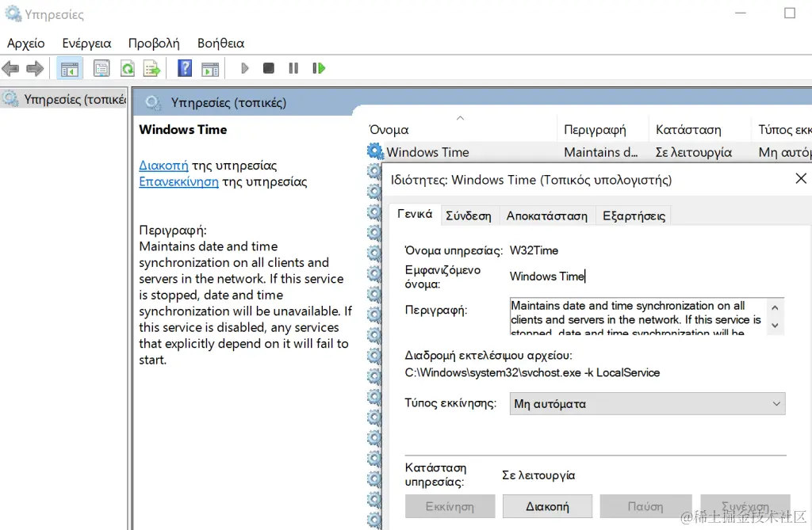Image resolution: width=812 pixels, height=530 pixels.
Task: Open the Ενέργεια menu
Action: (x=86, y=43)
